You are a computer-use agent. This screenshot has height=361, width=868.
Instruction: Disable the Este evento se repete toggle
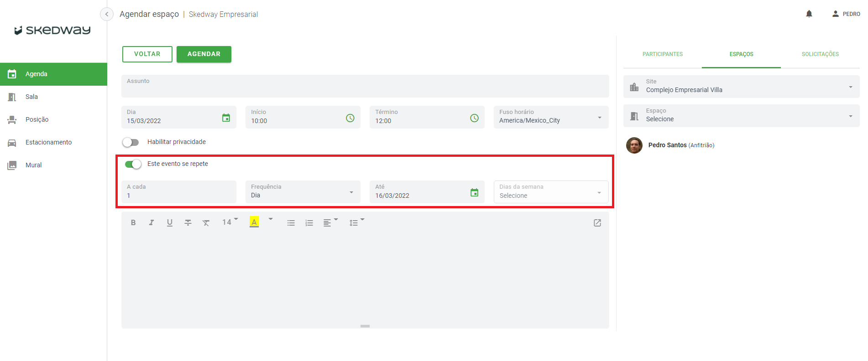[133, 164]
